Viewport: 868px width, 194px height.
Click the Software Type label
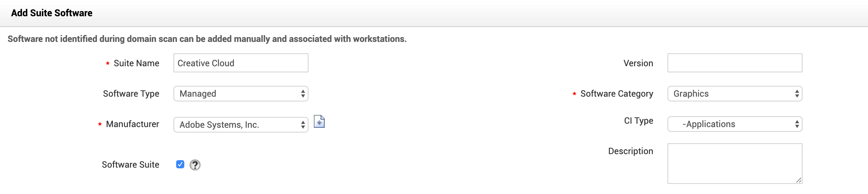point(131,94)
